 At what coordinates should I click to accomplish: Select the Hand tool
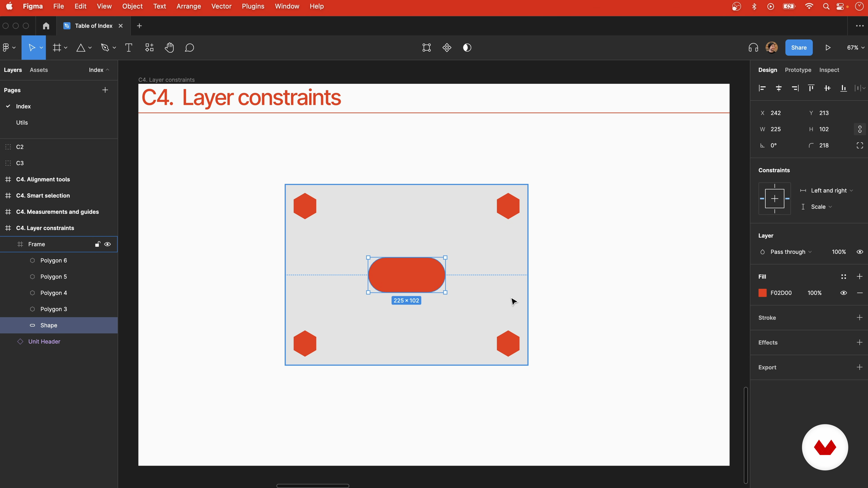pos(169,47)
